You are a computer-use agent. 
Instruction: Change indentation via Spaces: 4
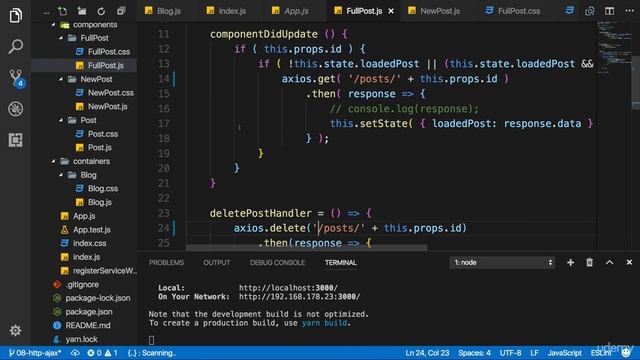tap(474, 353)
